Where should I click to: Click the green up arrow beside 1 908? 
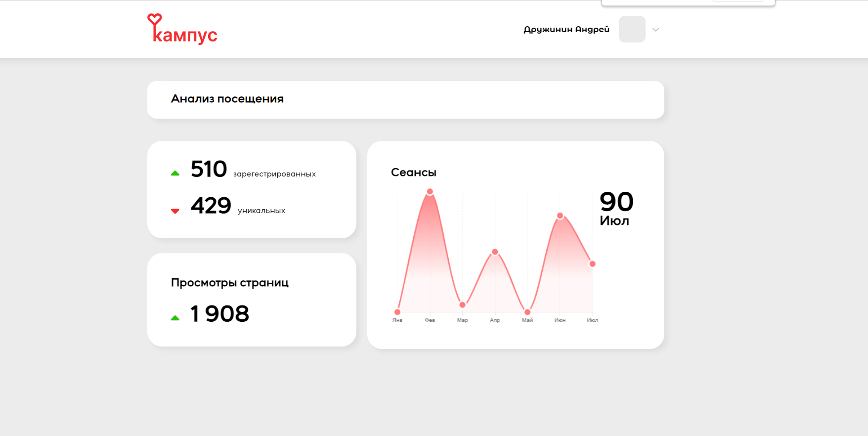(x=175, y=318)
